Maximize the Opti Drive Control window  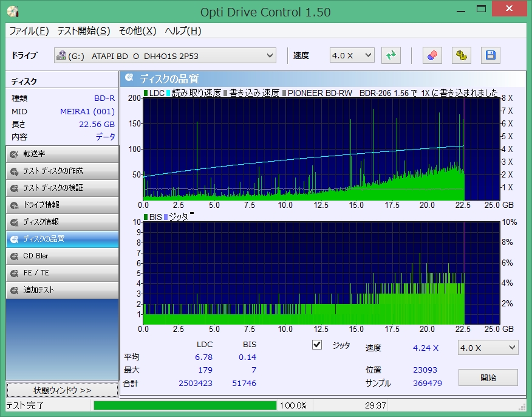coord(481,9)
